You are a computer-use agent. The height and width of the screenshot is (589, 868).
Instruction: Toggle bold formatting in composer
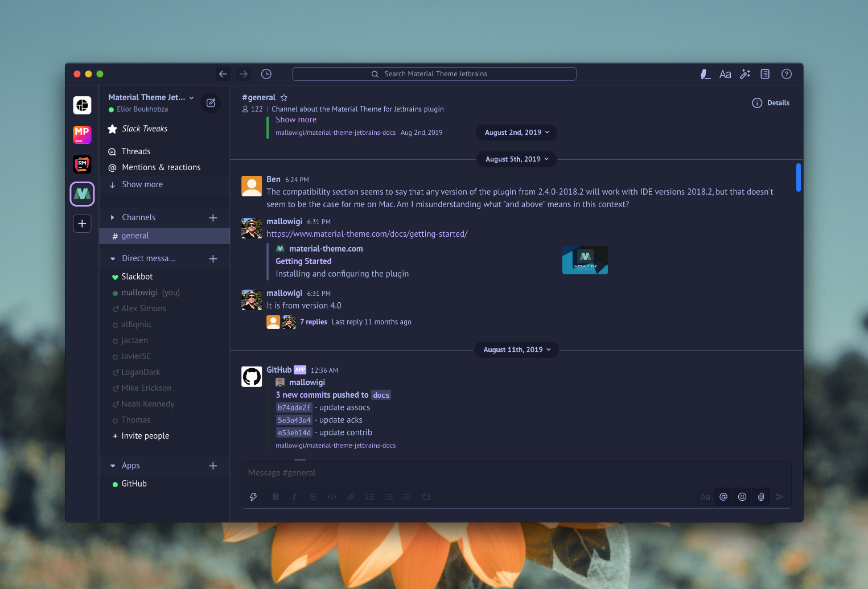coord(275,497)
